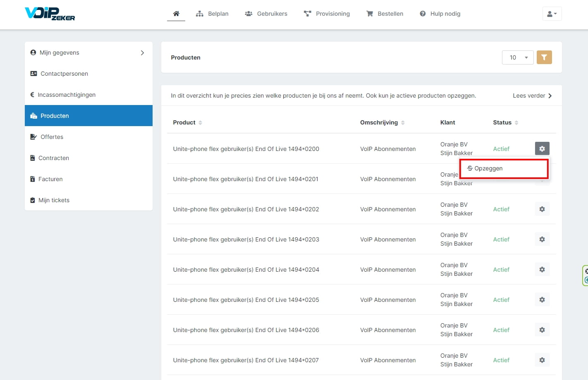
Task: Click Stijn Bakker in 1494*0206 row
Action: point(457,334)
